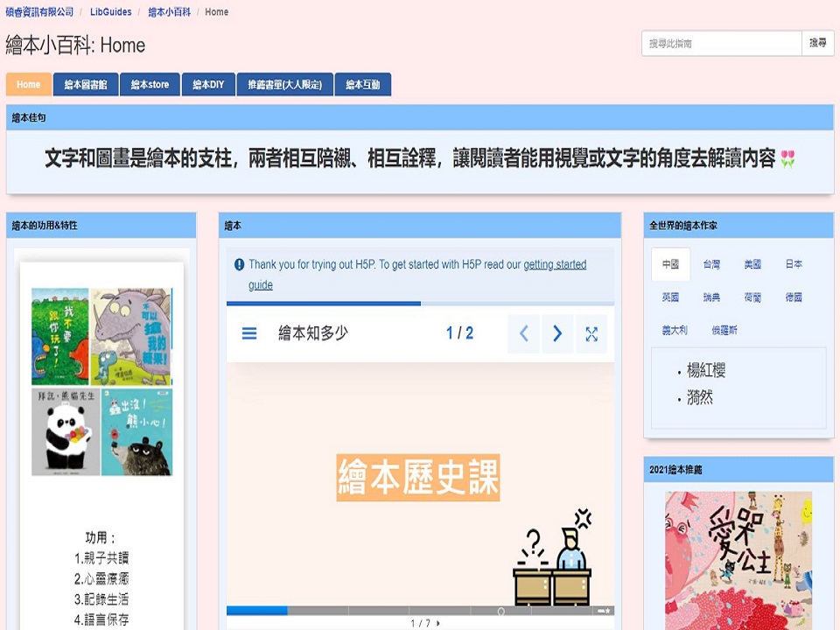Open the H5P table of contents menu icon
This screenshot has width=840, height=630.
(249, 333)
